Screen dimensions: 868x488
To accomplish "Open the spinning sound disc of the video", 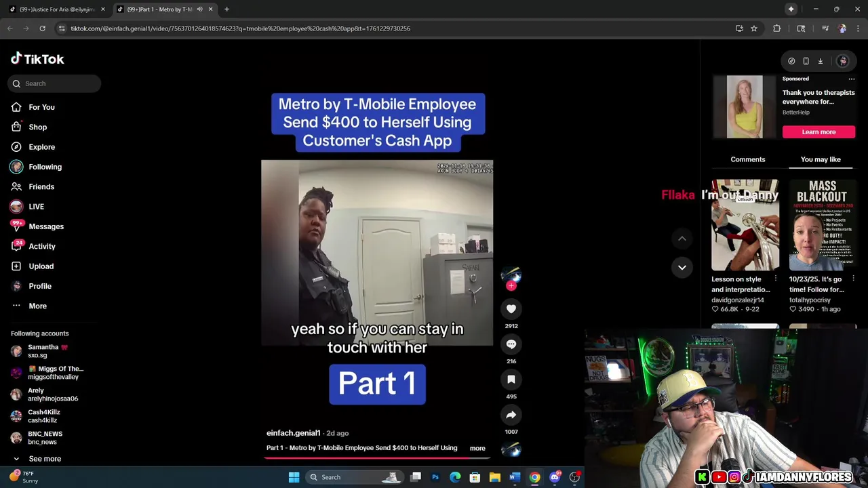I will click(x=511, y=449).
